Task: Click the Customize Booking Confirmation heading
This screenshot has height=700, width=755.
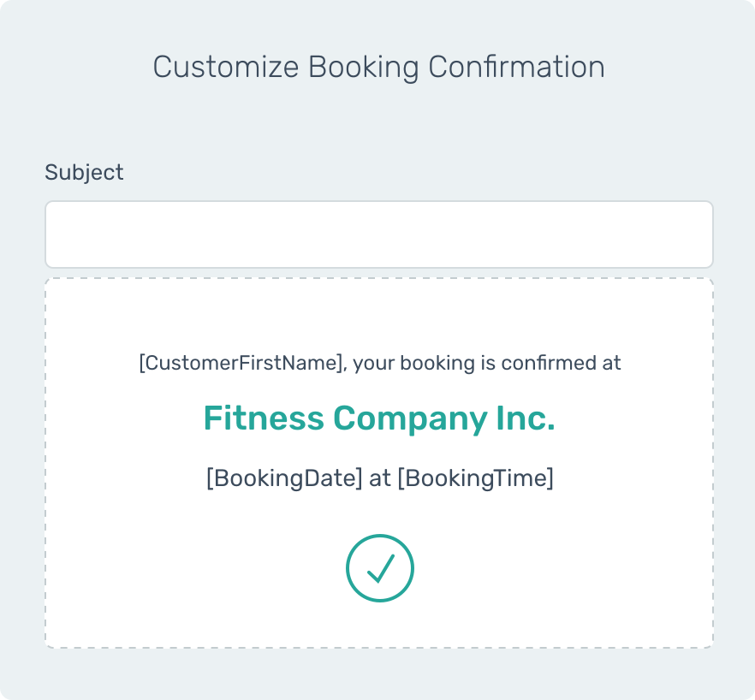Action: pos(378,67)
